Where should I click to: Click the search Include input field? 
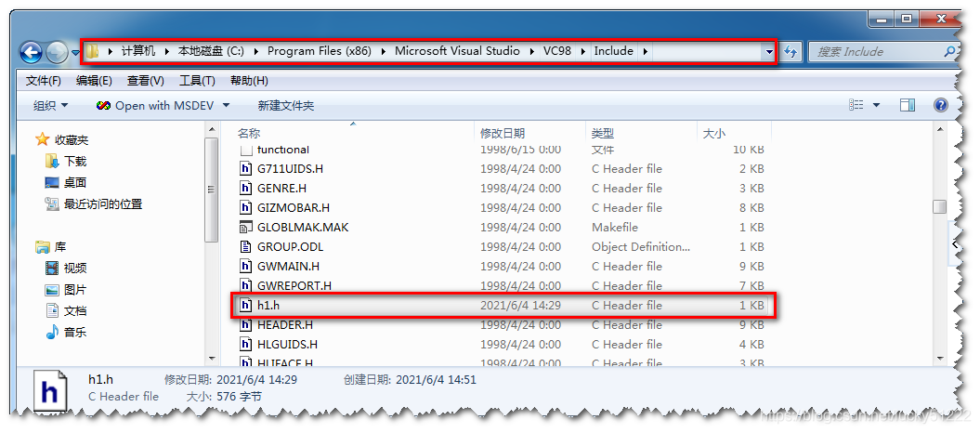(878, 52)
